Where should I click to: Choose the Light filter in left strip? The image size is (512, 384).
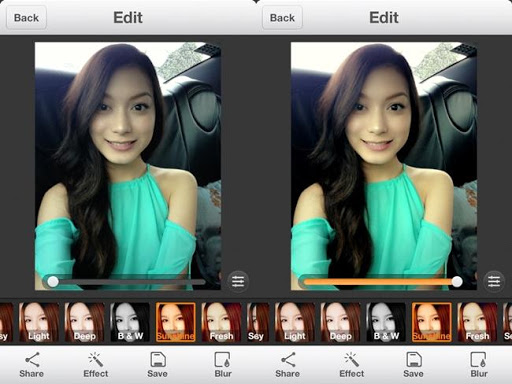tap(39, 322)
